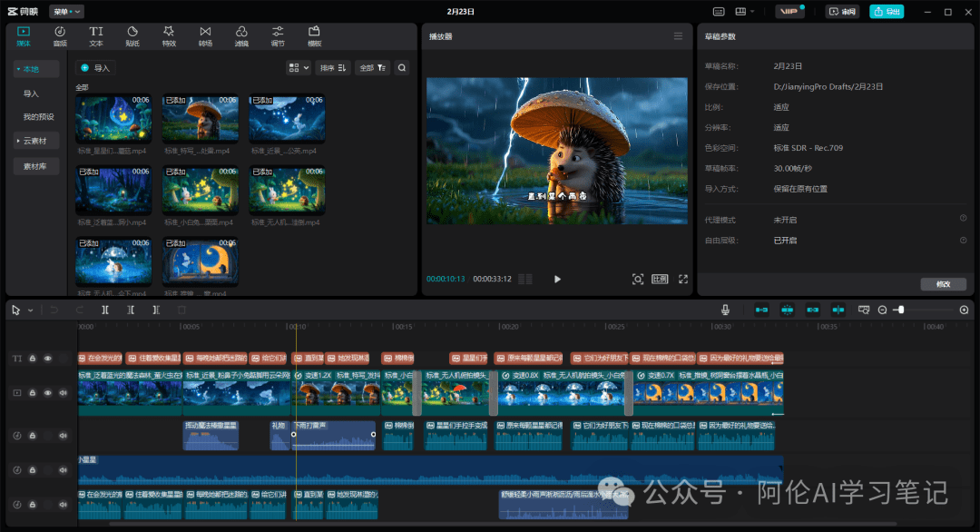Viewport: 980px width, 532px height.
Task: Open the 音频 (audio) tab
Action: tap(60, 36)
